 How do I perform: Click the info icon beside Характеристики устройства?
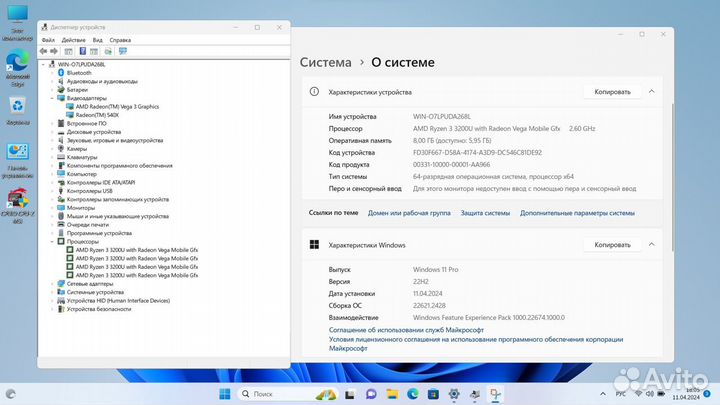coord(314,92)
